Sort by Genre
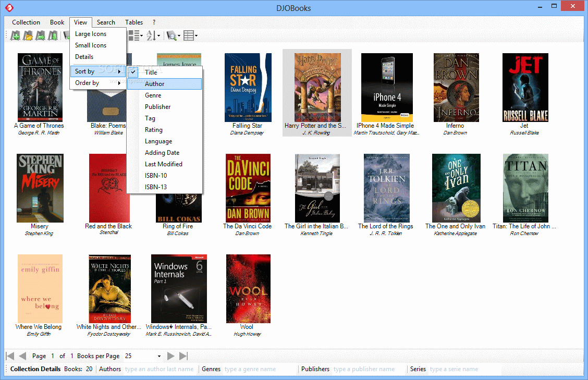 (x=165, y=95)
